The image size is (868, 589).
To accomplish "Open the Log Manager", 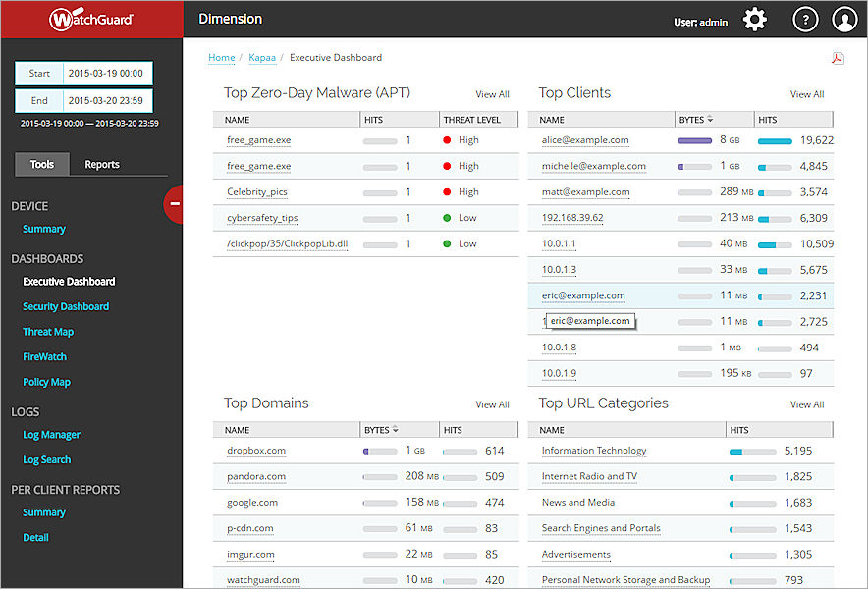I will point(51,434).
